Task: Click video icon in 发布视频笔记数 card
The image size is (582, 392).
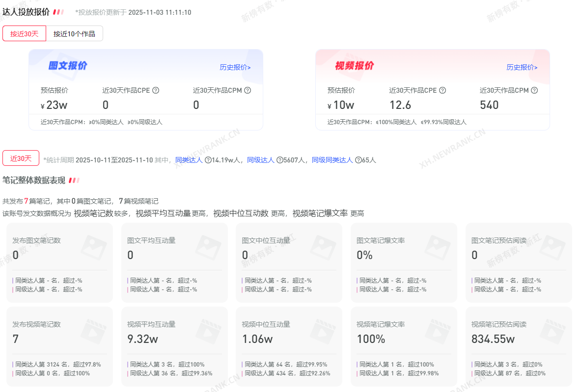Action: (x=93, y=331)
